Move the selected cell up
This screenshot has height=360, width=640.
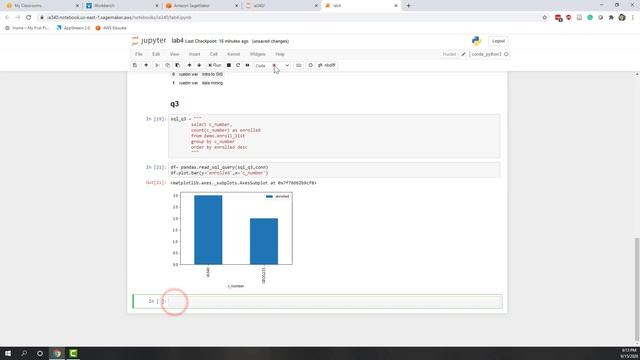189,65
